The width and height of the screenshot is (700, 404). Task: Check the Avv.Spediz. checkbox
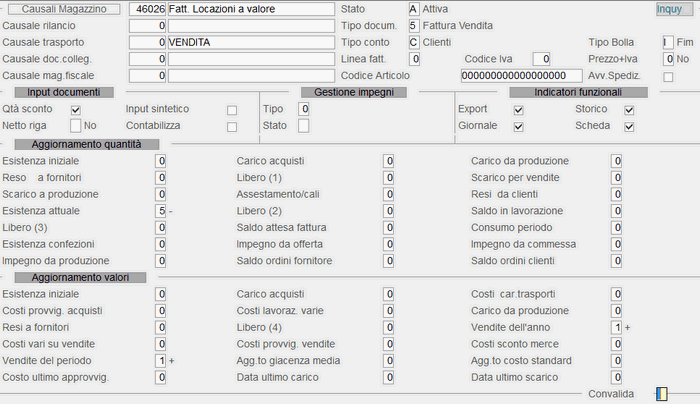668,77
